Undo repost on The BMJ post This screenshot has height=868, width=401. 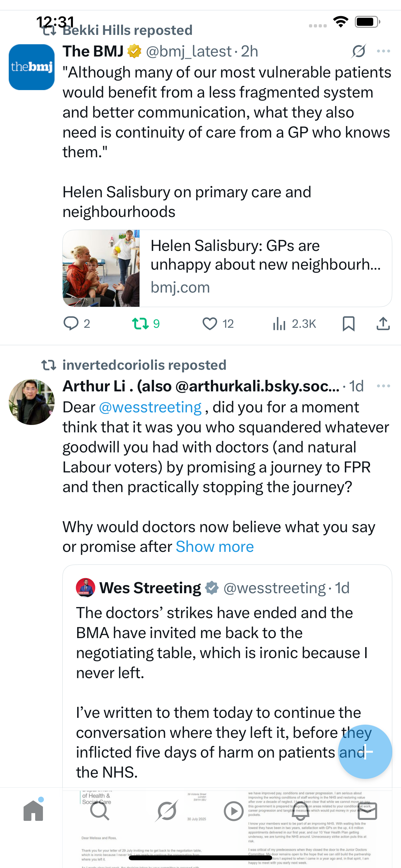140,324
